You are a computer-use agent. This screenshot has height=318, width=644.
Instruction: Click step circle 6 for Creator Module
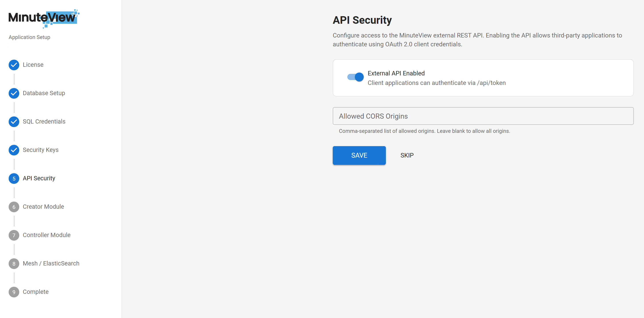pyautogui.click(x=14, y=207)
